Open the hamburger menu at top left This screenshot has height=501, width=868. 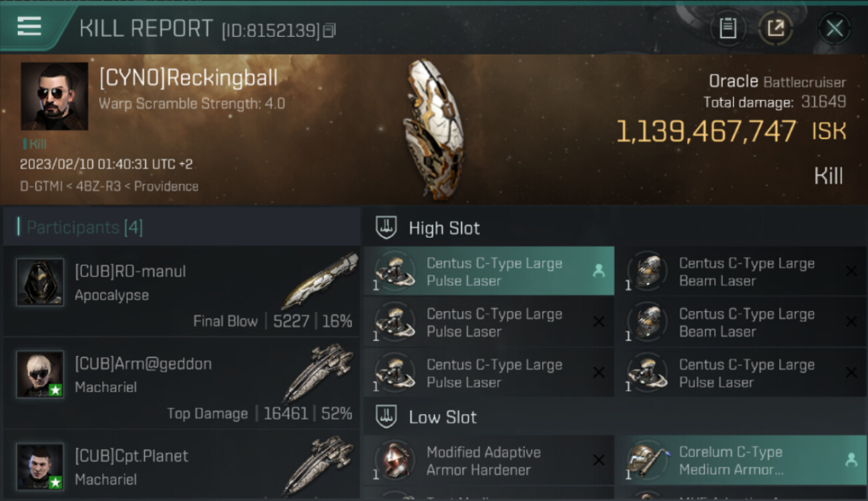[x=29, y=27]
